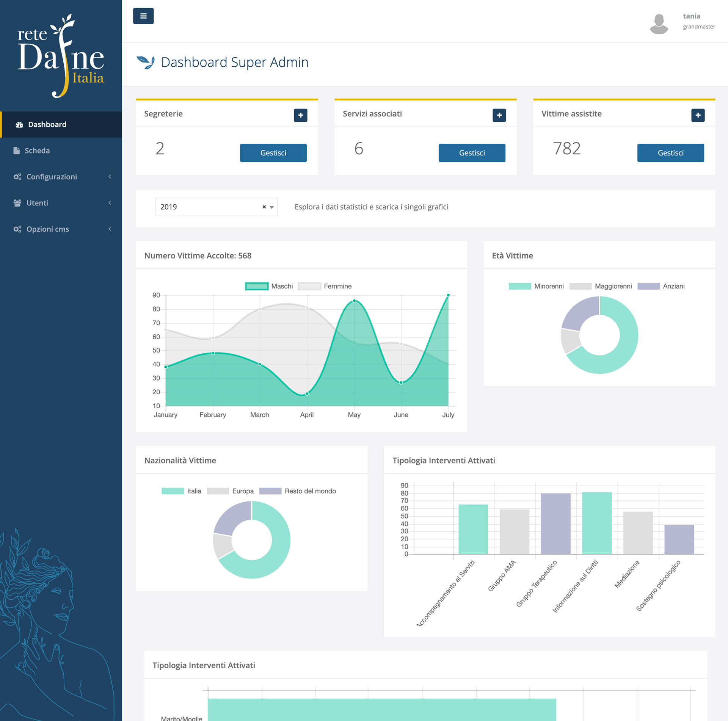Toggle the Anziani legend entry
Viewport: 728px width, 721px height.
661,286
